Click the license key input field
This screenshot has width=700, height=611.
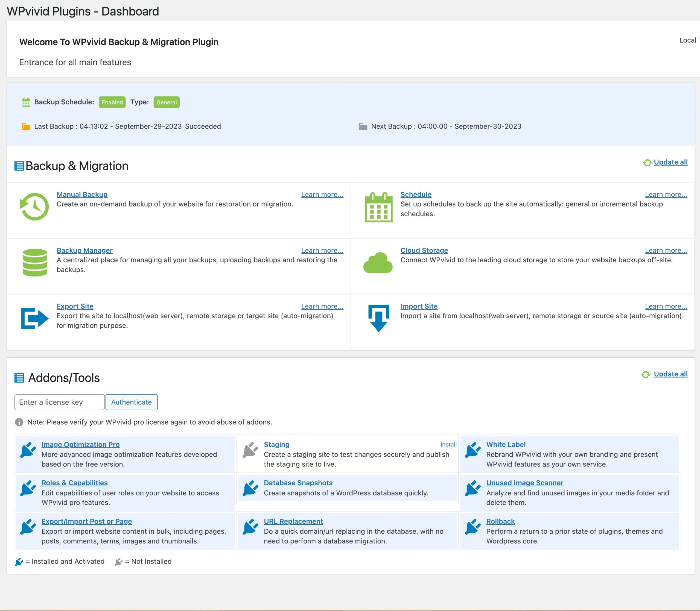(x=59, y=402)
